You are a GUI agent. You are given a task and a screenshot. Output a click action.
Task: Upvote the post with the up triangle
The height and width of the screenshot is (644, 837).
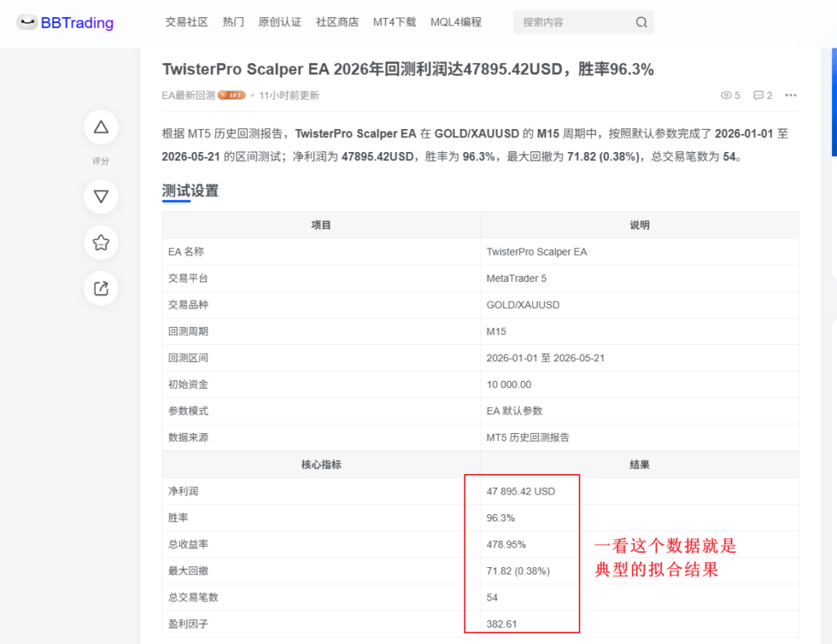101,127
